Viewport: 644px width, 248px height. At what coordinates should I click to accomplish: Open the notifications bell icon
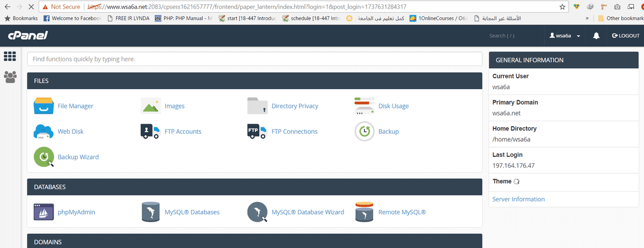click(x=596, y=35)
